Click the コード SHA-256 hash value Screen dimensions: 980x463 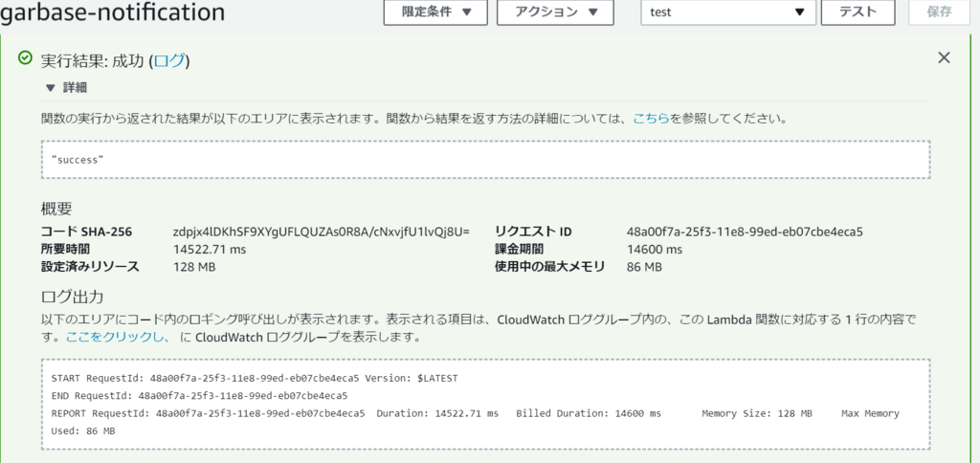point(322,232)
